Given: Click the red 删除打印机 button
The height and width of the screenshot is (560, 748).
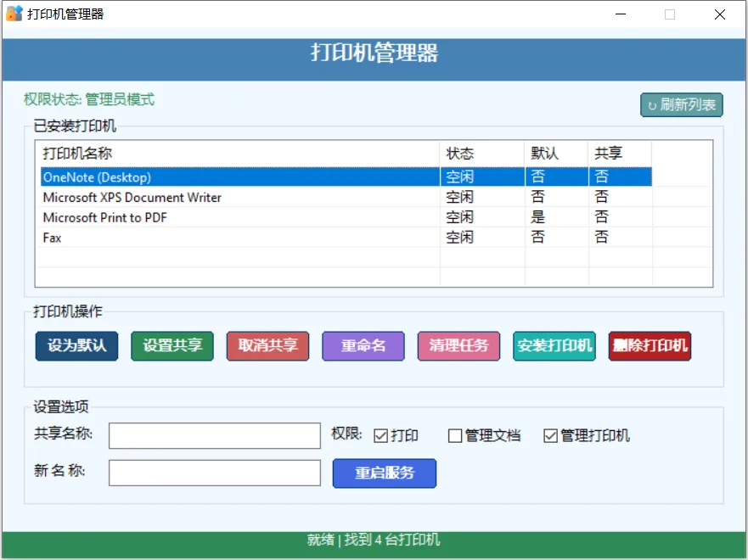Looking at the screenshot, I should pyautogui.click(x=650, y=346).
